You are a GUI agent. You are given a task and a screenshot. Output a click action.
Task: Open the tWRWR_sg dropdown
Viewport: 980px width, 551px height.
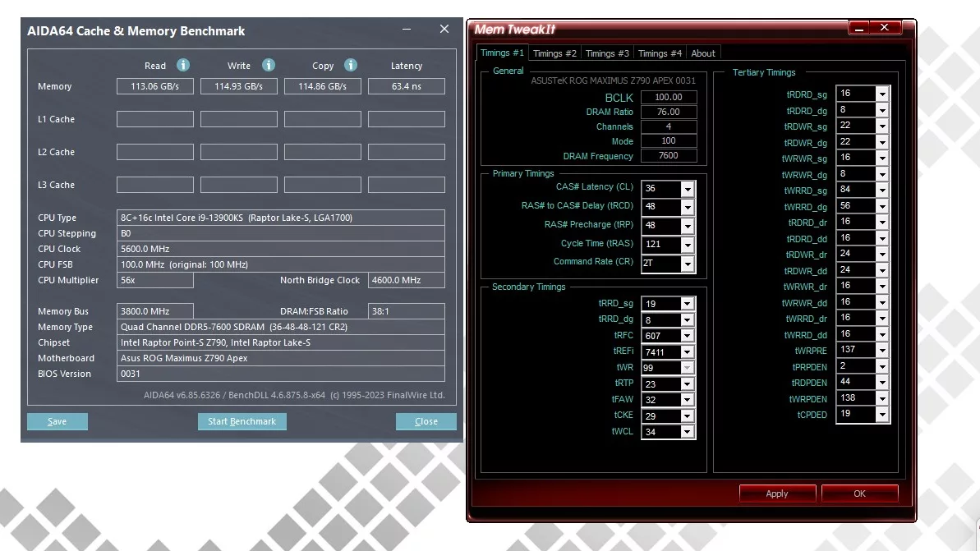coord(882,158)
